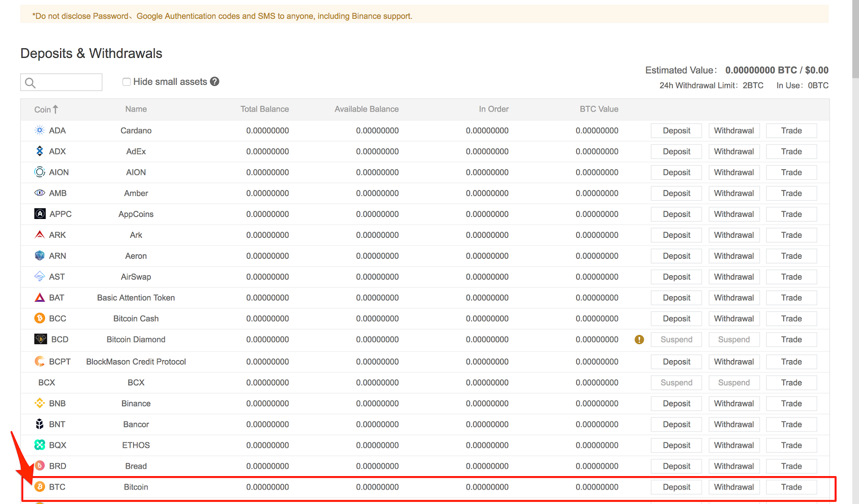Screen dimensions: 859x504
Task: Click the APPC AppCoins icon
Action: point(40,214)
